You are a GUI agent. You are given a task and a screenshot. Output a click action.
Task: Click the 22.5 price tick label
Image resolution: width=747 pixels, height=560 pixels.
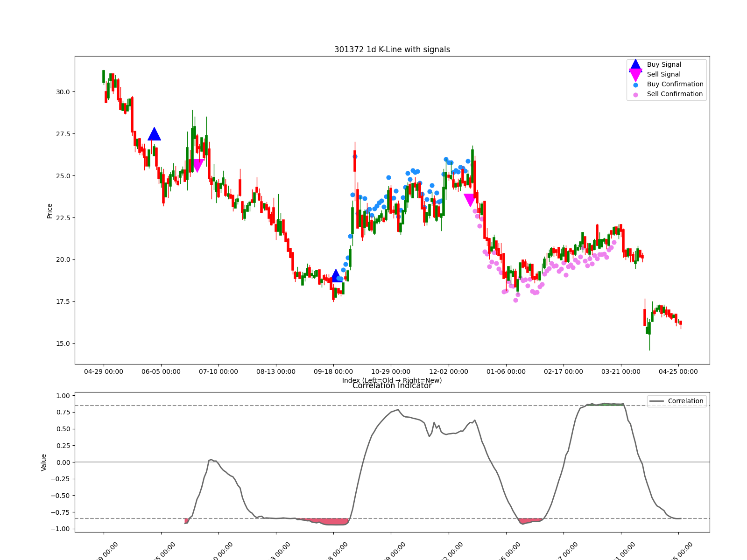click(x=63, y=218)
